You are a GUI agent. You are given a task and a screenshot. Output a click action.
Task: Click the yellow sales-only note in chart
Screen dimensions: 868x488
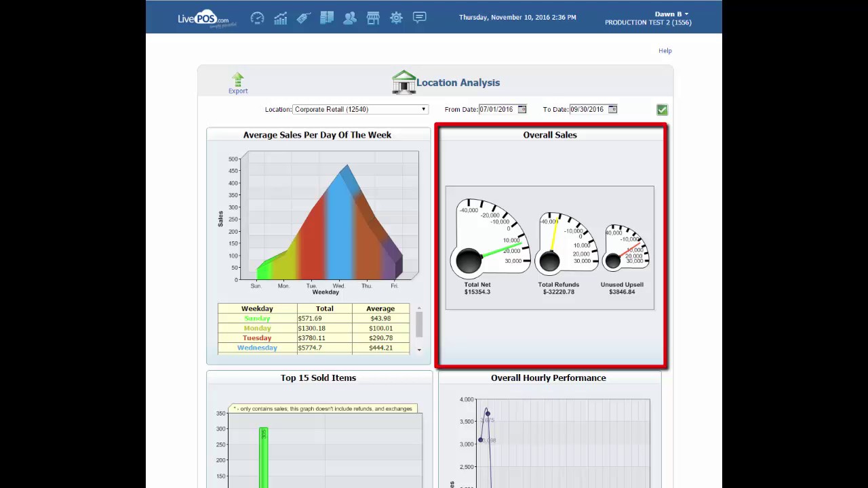pos(323,409)
